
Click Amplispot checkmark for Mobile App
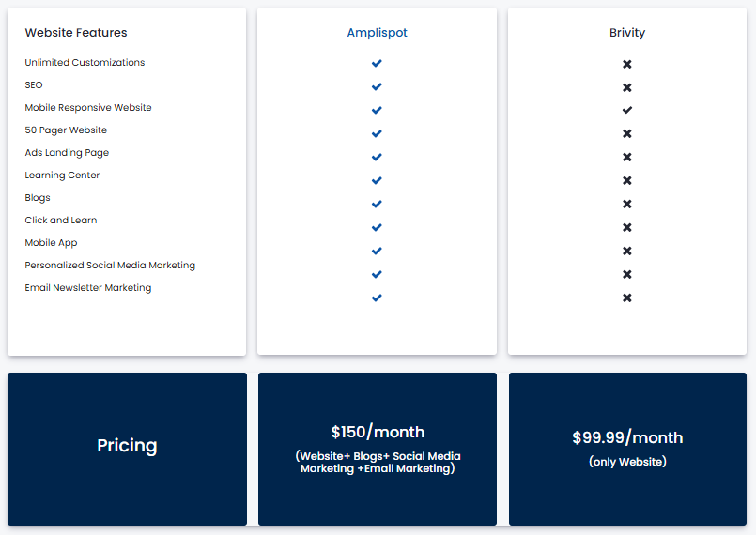coord(377,251)
